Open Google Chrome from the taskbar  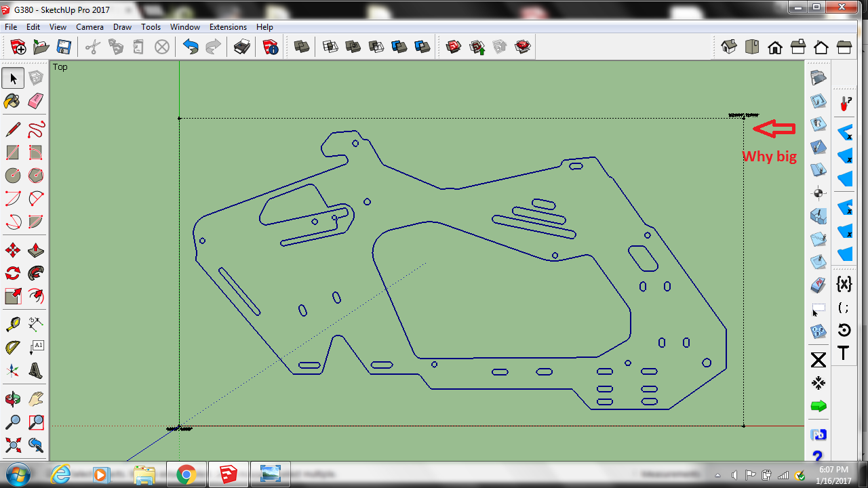pyautogui.click(x=186, y=474)
